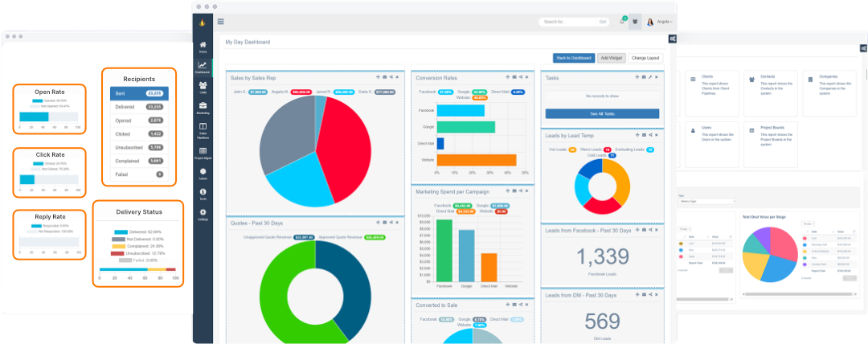Open the CRM section in the sidebar
The width and height of the screenshot is (868, 344).
(203, 88)
